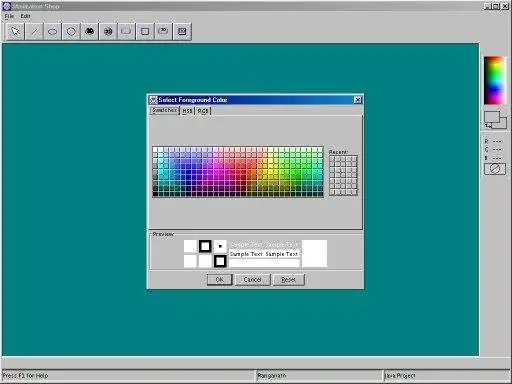The image size is (512, 384).
Task: Click the Reset button
Action: coord(289,280)
